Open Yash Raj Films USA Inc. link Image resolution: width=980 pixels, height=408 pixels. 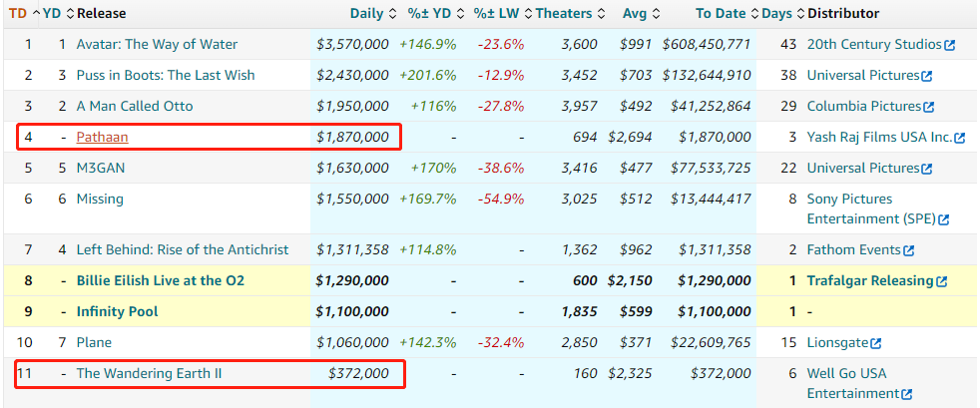click(879, 137)
